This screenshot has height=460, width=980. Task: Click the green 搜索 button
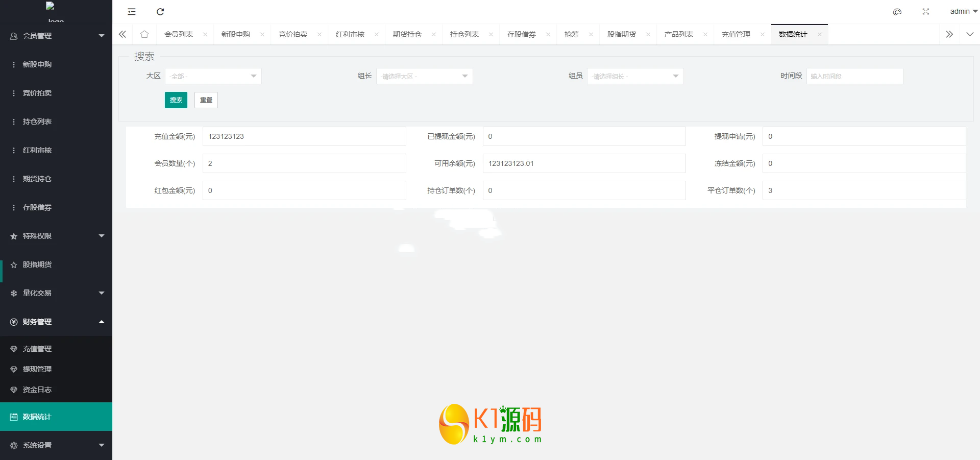pyautogui.click(x=176, y=100)
